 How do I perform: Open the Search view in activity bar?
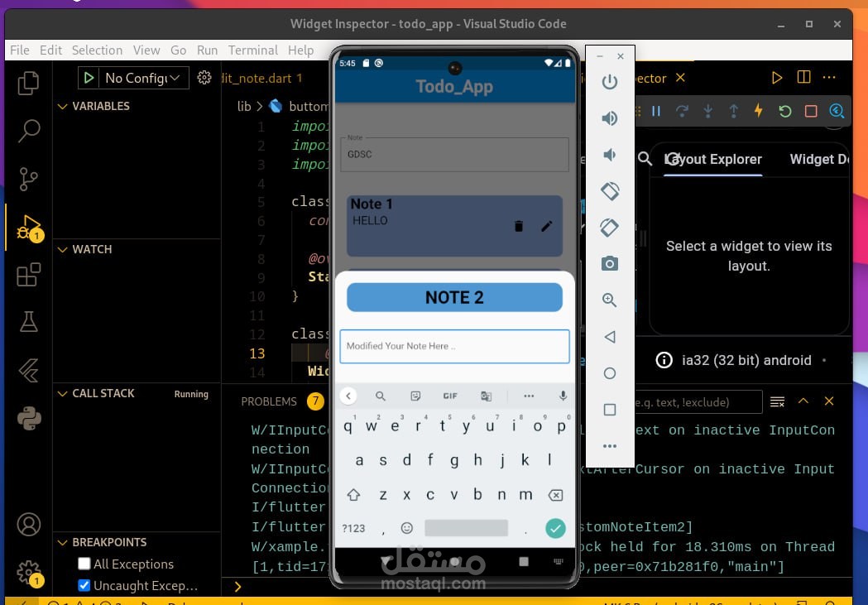click(28, 132)
